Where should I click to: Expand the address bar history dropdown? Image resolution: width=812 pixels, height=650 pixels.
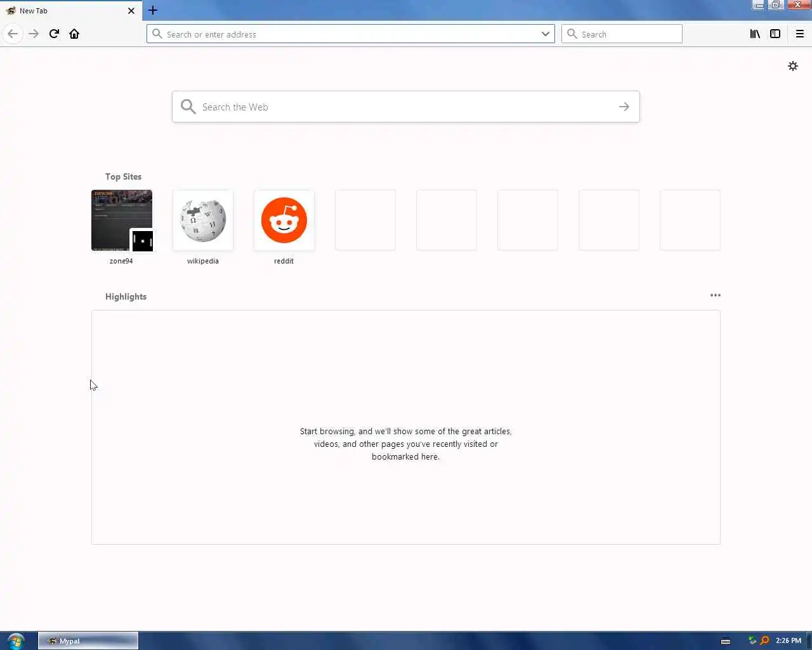click(x=546, y=34)
